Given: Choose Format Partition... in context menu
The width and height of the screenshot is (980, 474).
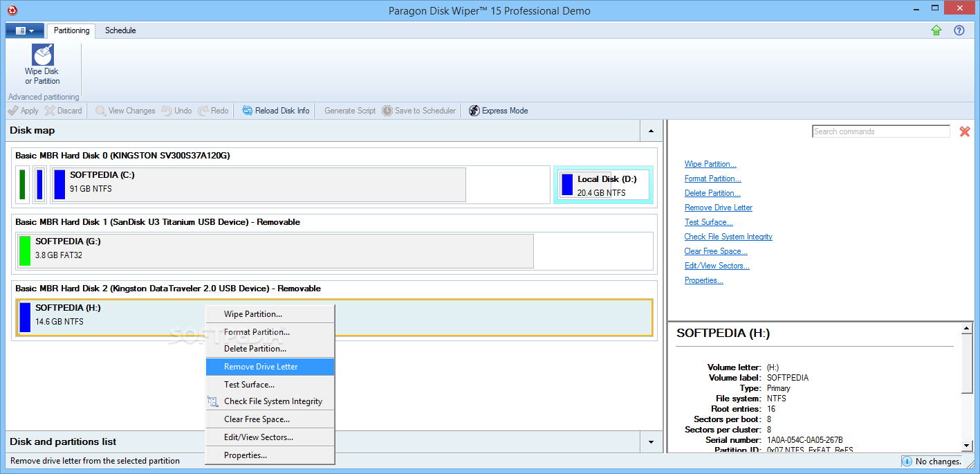Looking at the screenshot, I should point(270,332).
